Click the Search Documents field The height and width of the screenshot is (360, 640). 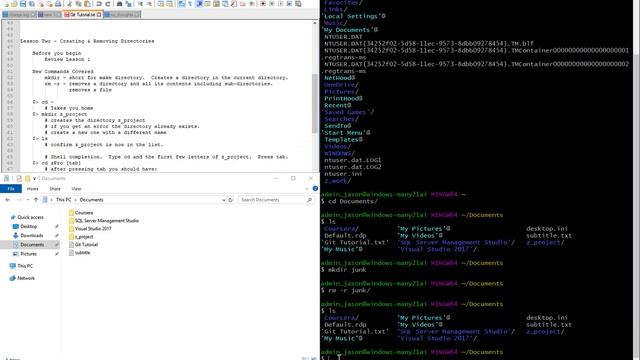(x=276, y=200)
